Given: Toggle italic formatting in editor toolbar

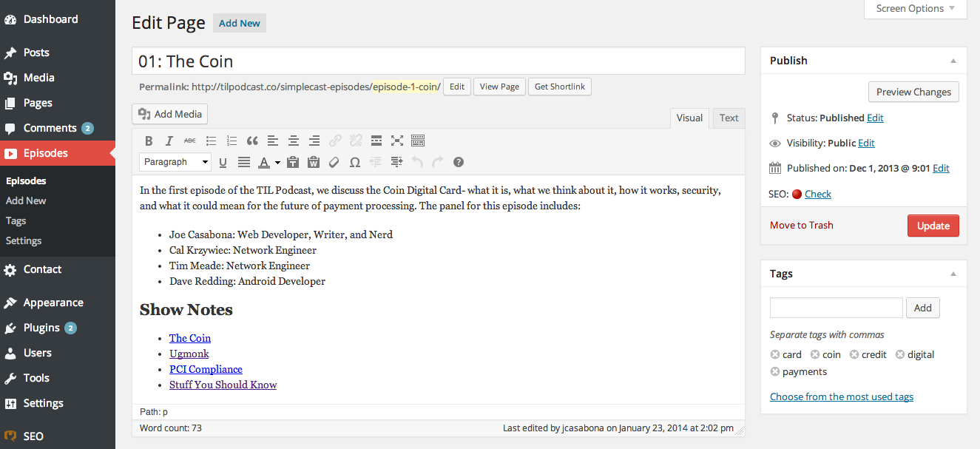Looking at the screenshot, I should pos(169,141).
